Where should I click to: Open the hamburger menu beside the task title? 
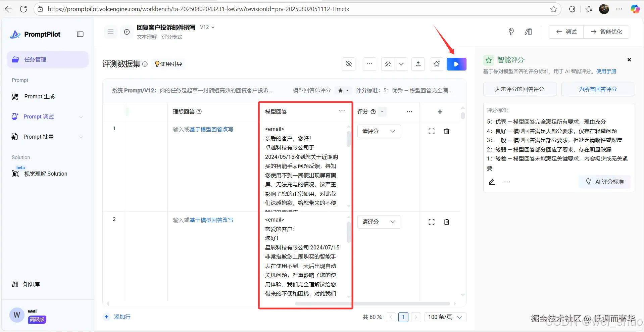(110, 32)
